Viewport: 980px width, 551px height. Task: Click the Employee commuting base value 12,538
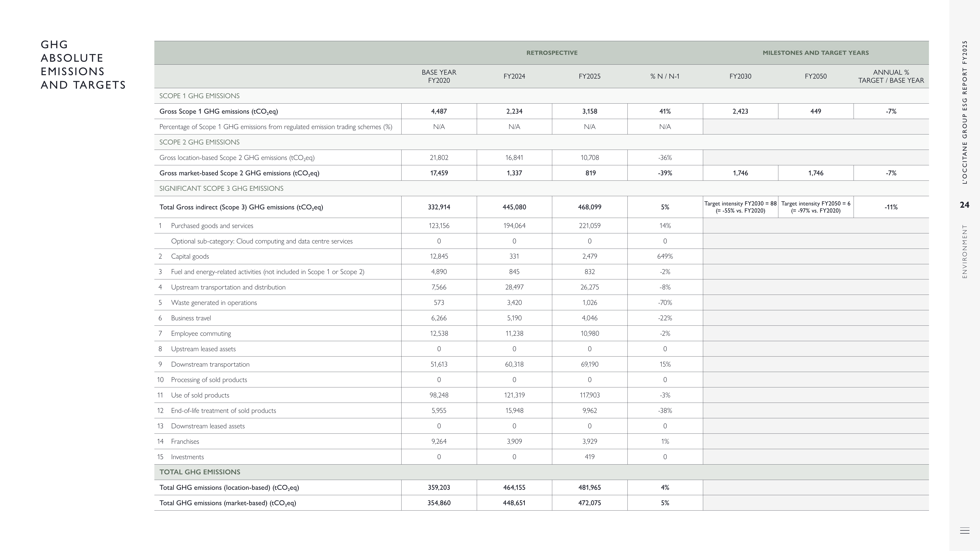pyautogui.click(x=439, y=334)
